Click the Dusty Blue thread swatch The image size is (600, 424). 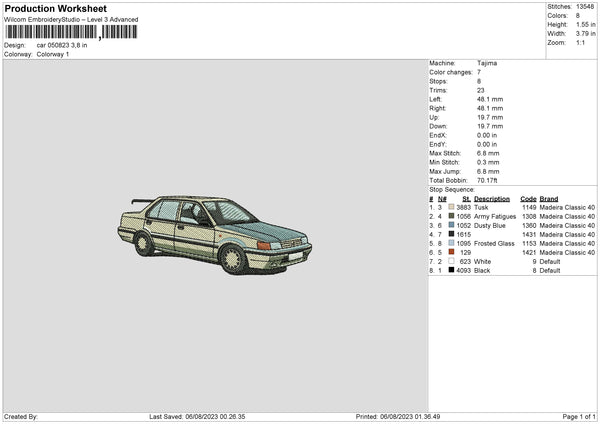452,225
